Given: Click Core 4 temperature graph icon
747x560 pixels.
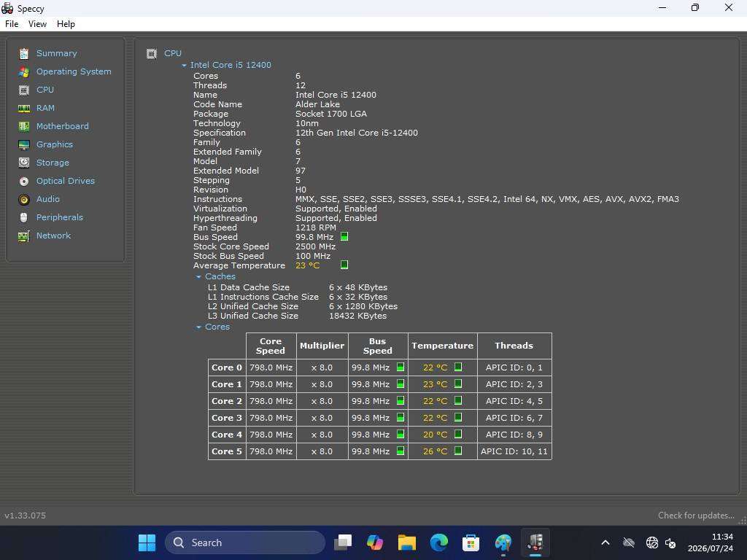Looking at the screenshot, I should tap(458, 434).
